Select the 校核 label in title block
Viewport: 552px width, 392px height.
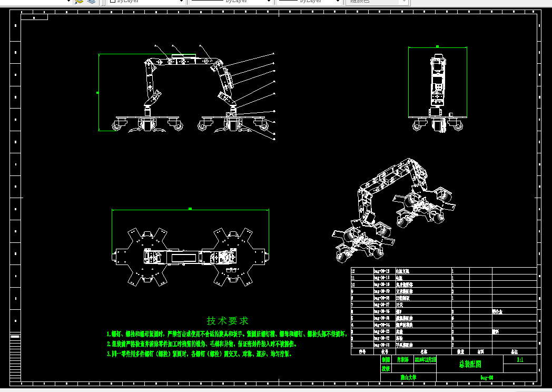386,368
